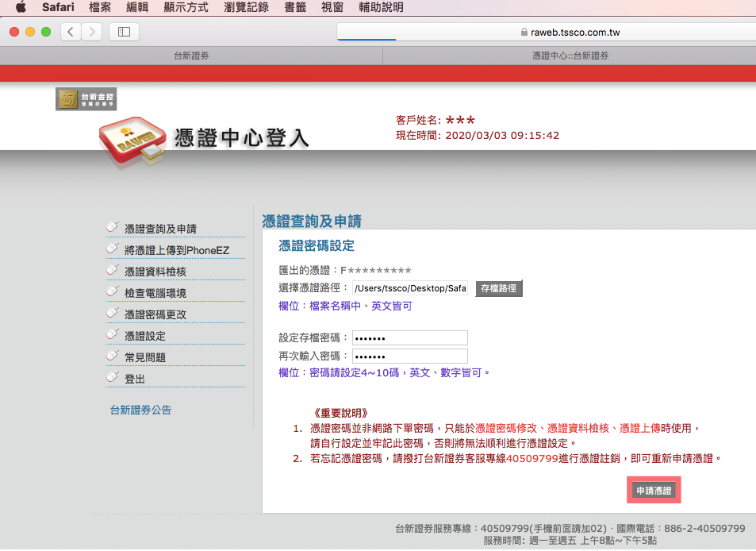
Task: Open the 瀏覽記錄 menu
Action: pyautogui.click(x=247, y=7)
